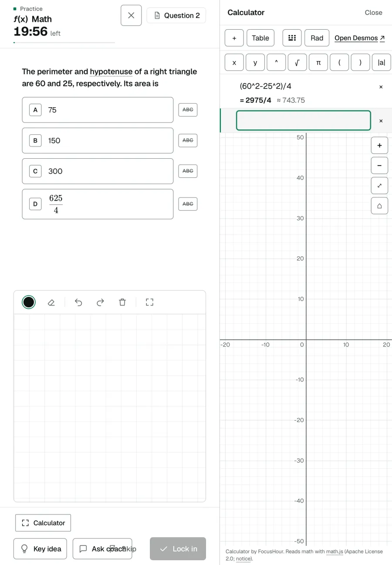Show the Key idea hint
The image size is (392, 565).
coord(40,549)
